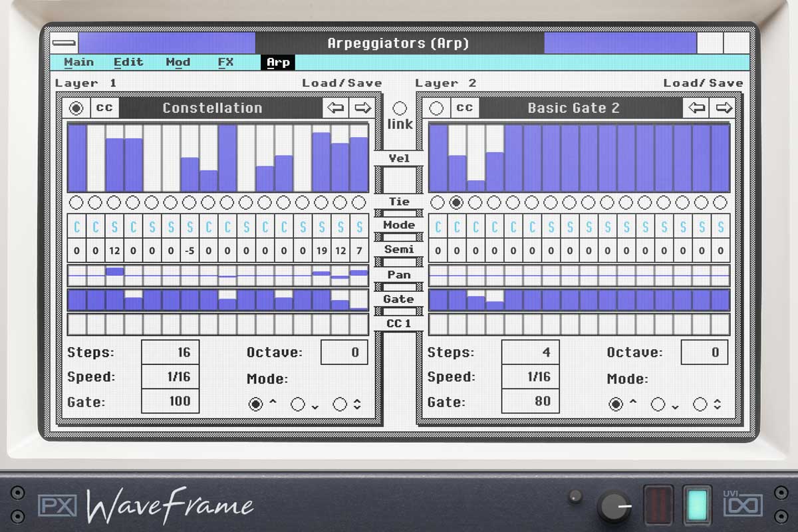Click Layer 1 Gate value 100
Viewport: 798px width, 532px height.
tap(170, 402)
